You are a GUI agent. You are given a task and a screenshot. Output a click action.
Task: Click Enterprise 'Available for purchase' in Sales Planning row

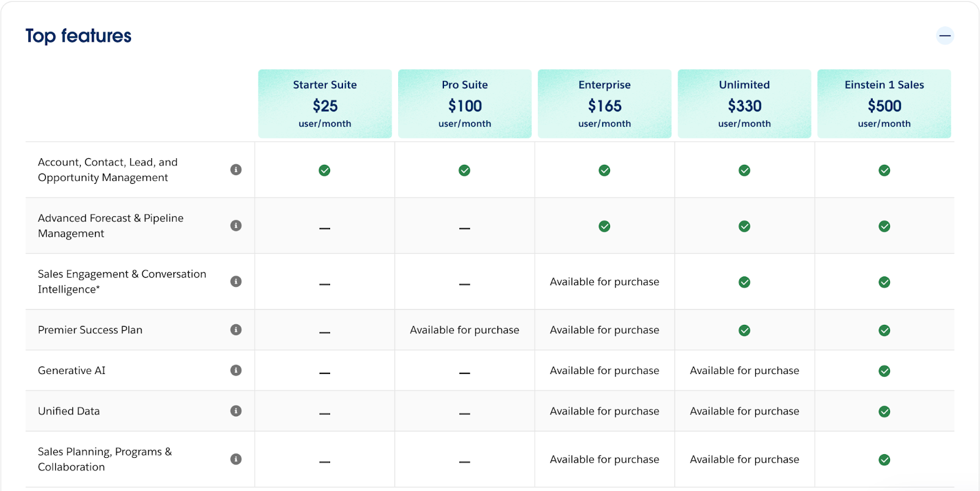605,459
